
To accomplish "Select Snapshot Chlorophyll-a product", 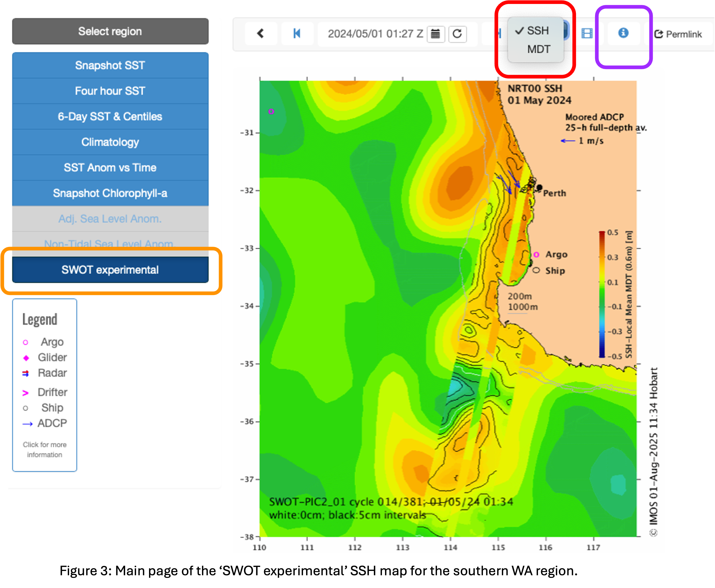I will [110, 193].
